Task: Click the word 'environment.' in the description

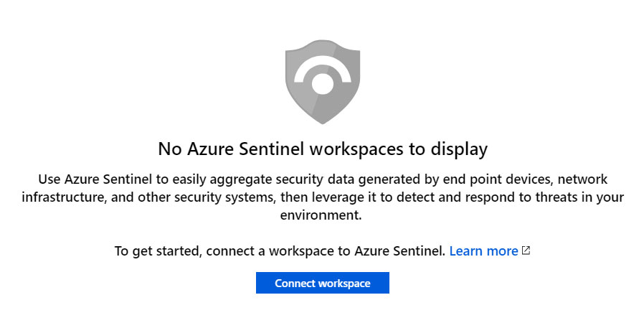Action: (321, 215)
